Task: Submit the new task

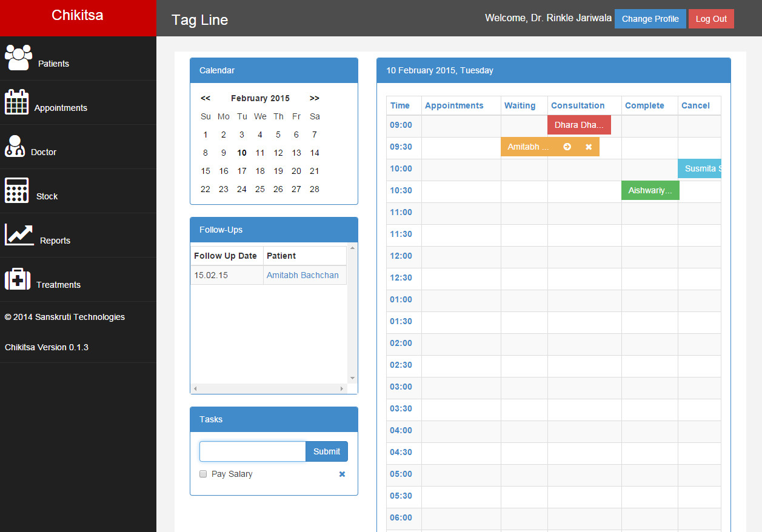Action: 327,451
